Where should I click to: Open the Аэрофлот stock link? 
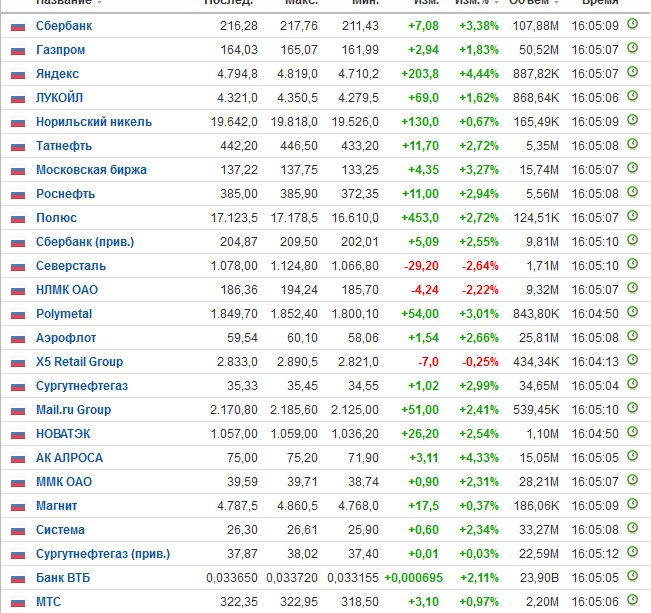tap(66, 338)
